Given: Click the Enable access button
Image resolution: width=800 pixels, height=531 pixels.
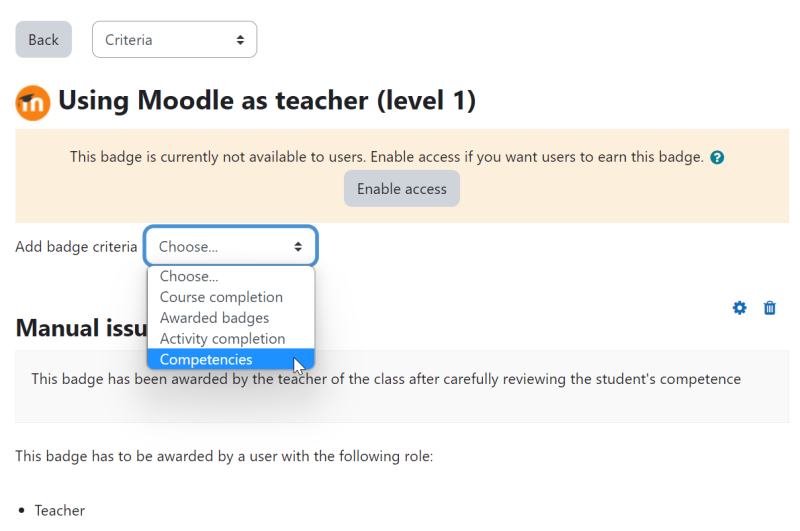Looking at the screenshot, I should click(402, 189).
